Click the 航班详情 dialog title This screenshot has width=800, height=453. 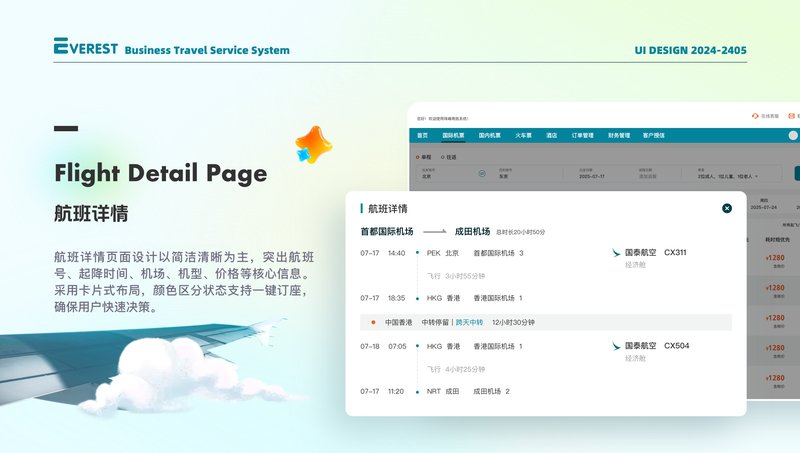pos(388,209)
